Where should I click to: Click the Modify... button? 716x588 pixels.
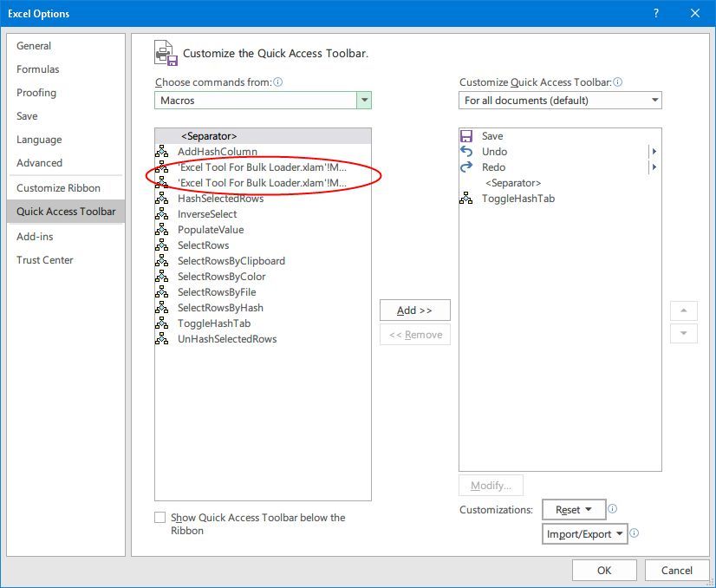coord(491,485)
